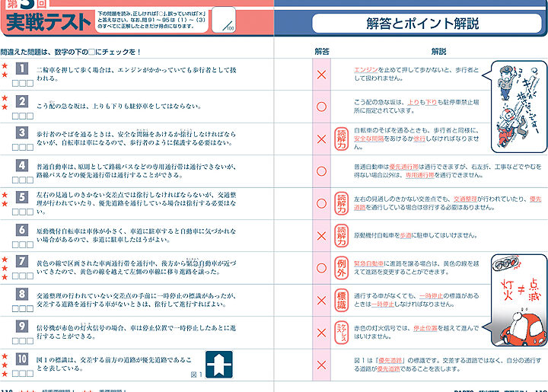Click the 読解力 badge on answer 3
The image size is (548, 392).
[x=342, y=138]
